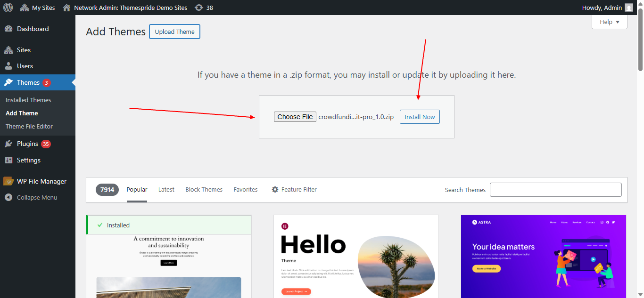Viewport: 644px width, 298px height.
Task: Open Settings via the sidebar icon
Action: click(9, 160)
